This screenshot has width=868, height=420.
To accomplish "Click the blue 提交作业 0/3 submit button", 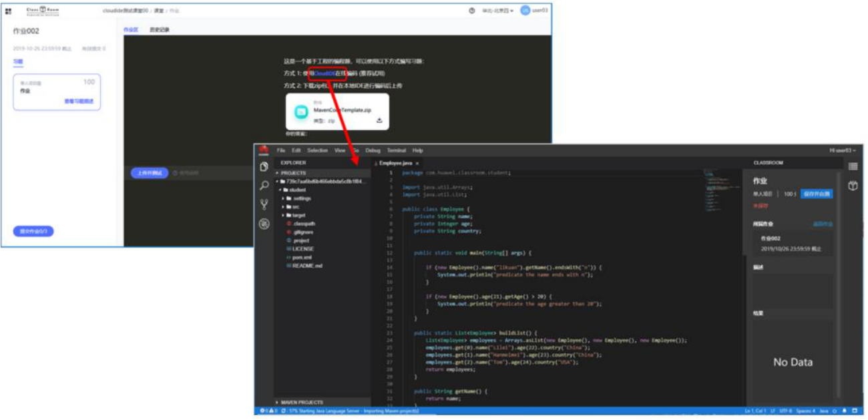I will coord(33,231).
